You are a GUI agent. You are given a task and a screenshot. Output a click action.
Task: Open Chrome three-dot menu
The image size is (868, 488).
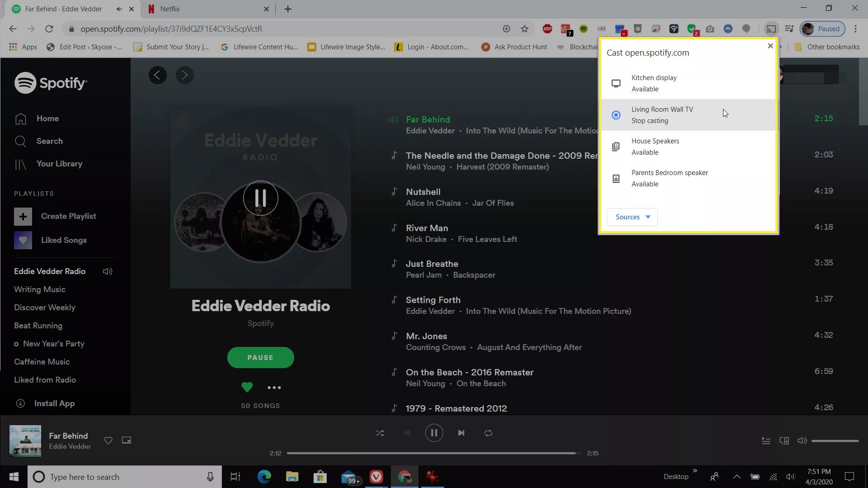coord(855,29)
